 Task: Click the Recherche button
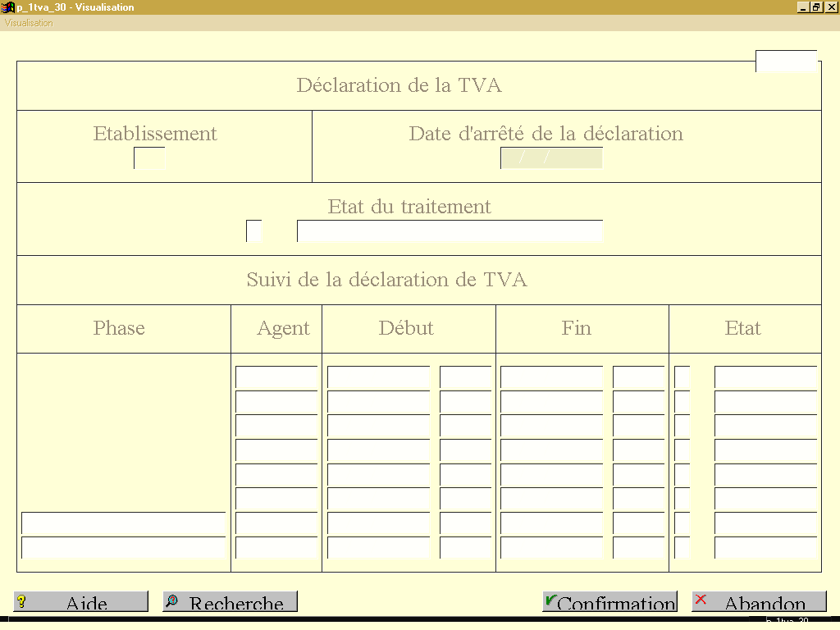coord(230,601)
